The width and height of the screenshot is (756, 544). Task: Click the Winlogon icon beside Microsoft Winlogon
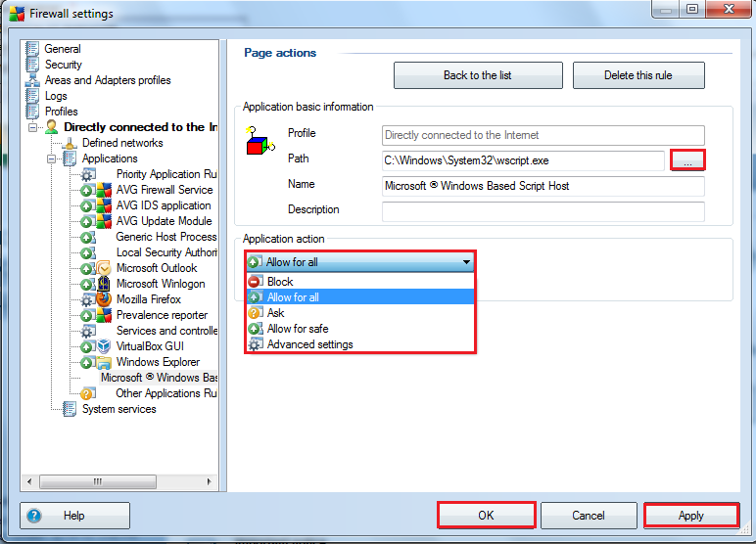[x=104, y=284]
